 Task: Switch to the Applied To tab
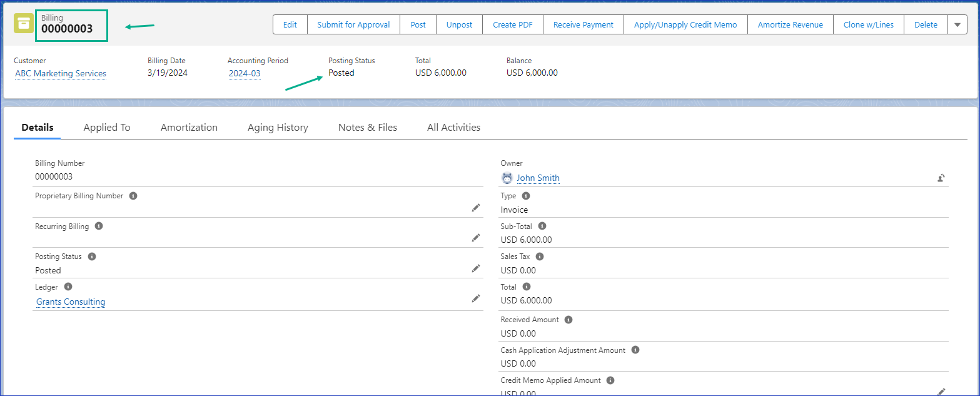(x=107, y=128)
